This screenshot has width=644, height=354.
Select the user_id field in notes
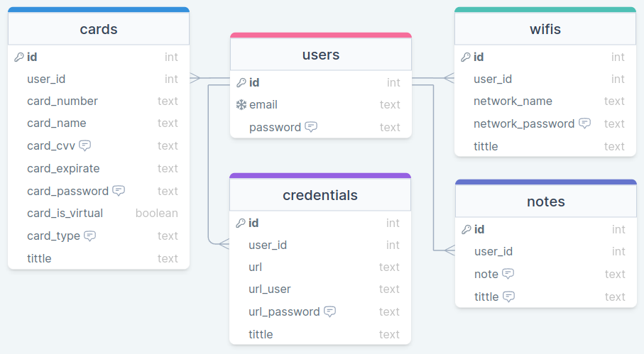[x=546, y=251]
